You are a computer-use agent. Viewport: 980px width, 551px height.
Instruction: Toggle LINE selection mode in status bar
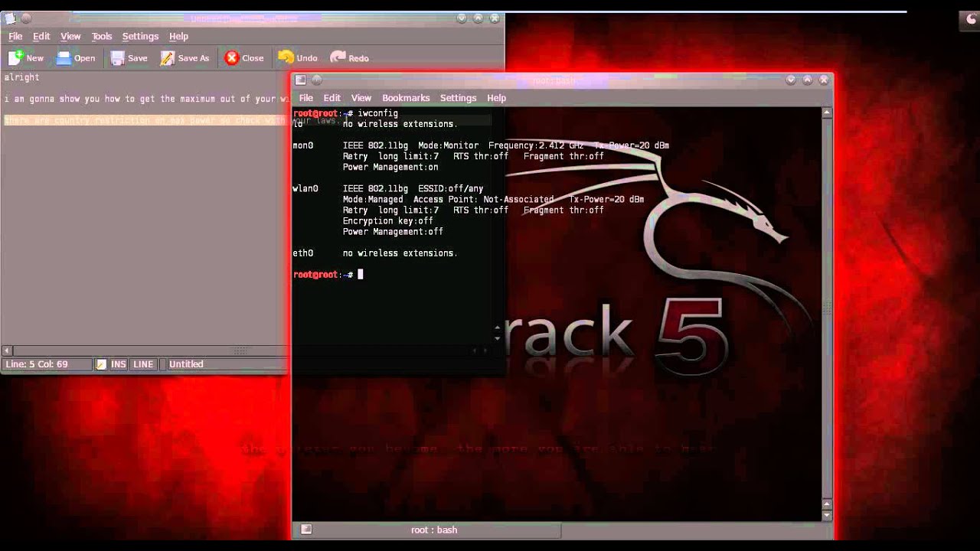click(143, 364)
